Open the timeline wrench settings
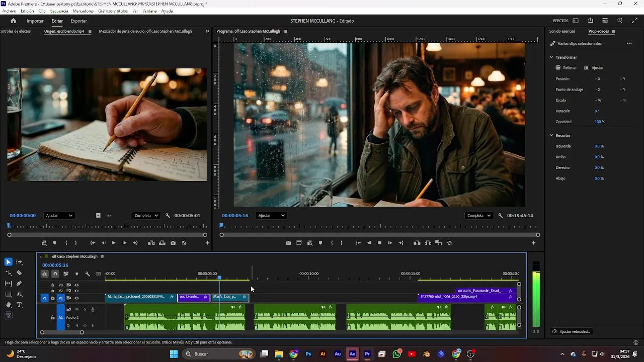Image resolution: width=644 pixels, height=362 pixels. [x=88, y=274]
